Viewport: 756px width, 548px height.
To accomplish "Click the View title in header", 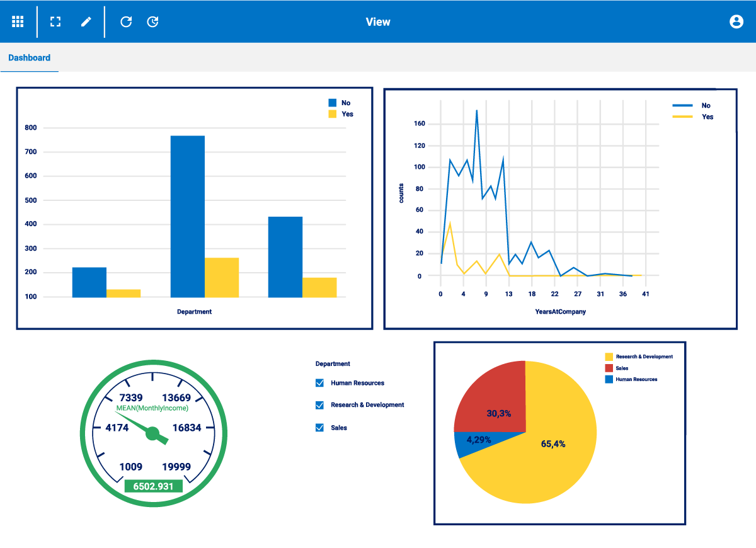I will (x=378, y=22).
